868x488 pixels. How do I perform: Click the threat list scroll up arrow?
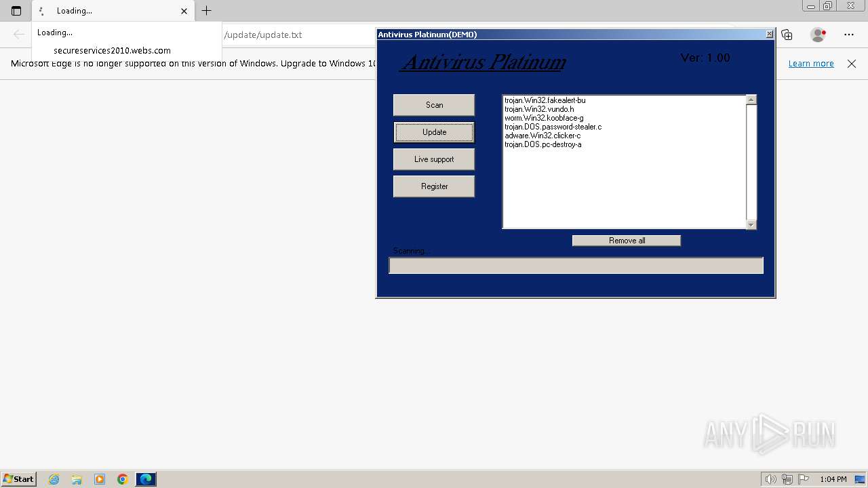751,100
